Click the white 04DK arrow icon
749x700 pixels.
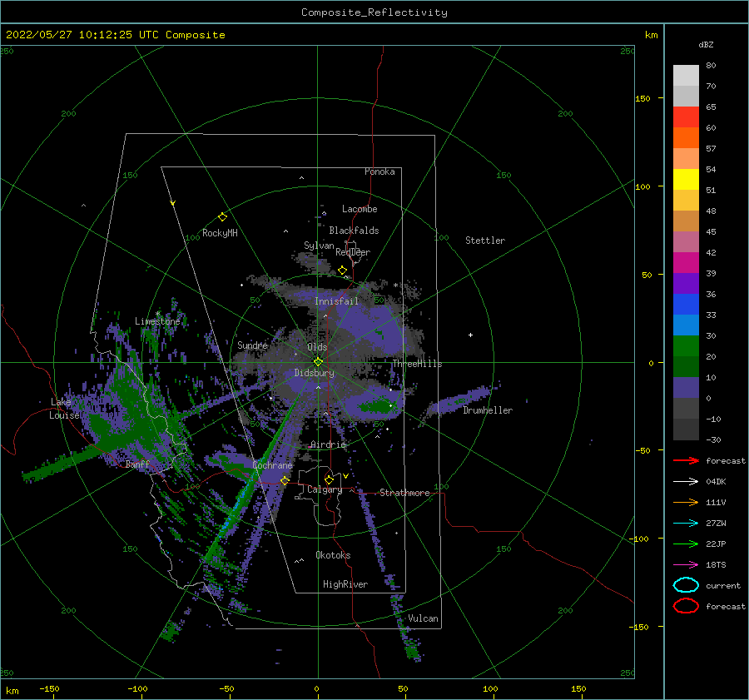point(686,481)
